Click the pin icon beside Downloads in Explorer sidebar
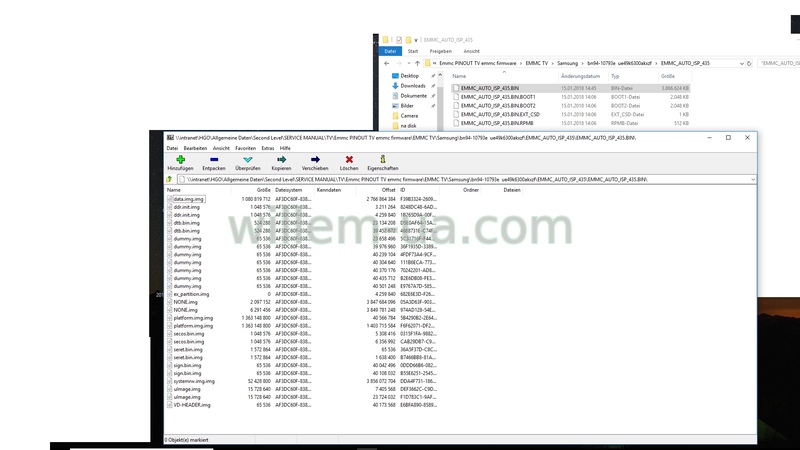Screen dimensions: 800x450 pos(433,86)
